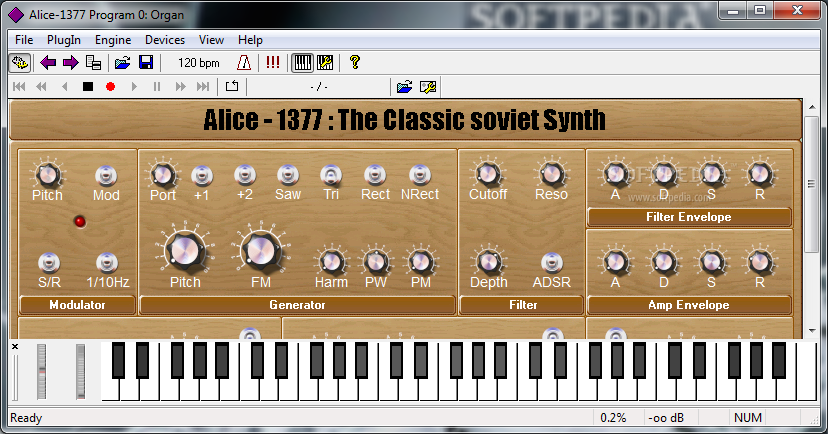
Task: Click the scroll up arrow of plugin panel
Action: pos(812,107)
